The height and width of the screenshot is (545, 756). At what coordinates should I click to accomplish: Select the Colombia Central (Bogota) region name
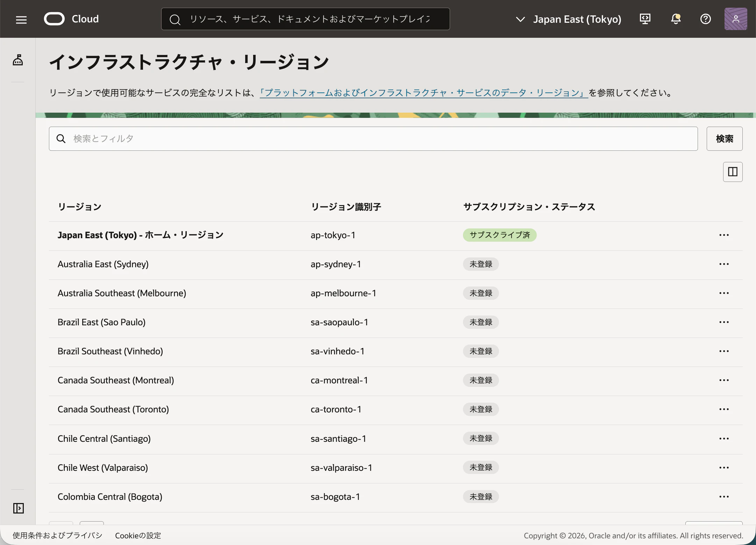[110, 497]
